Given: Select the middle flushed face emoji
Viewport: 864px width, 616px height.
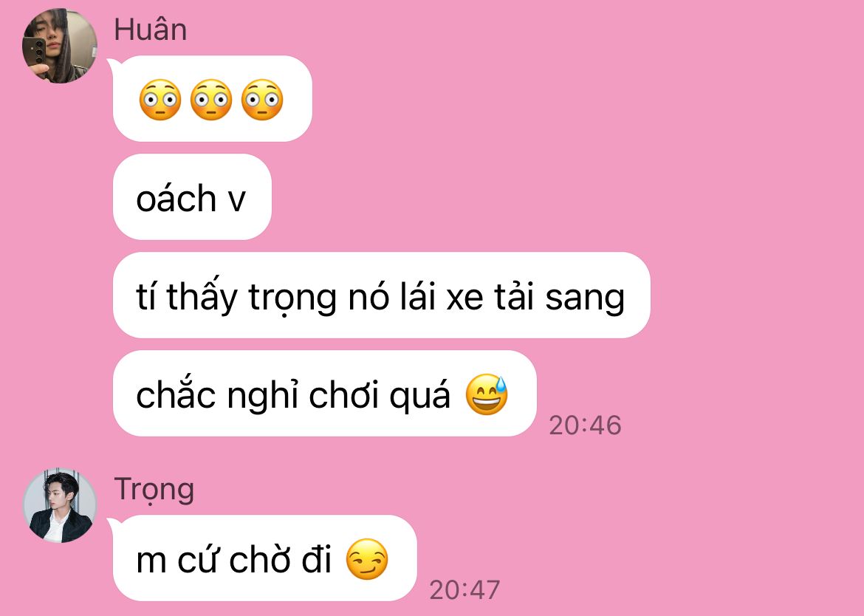Looking at the screenshot, I should tap(211, 100).
